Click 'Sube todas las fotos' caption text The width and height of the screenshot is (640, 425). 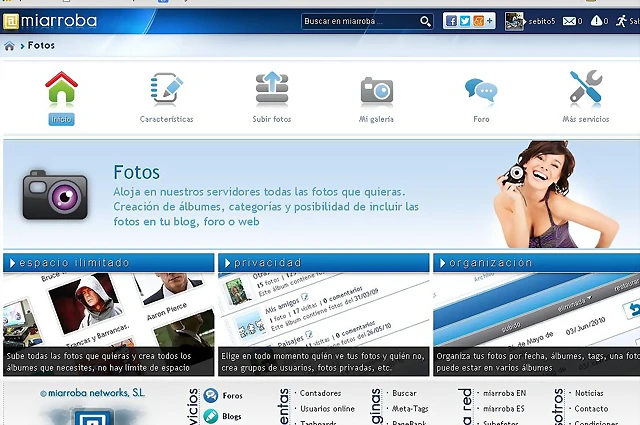[99, 362]
